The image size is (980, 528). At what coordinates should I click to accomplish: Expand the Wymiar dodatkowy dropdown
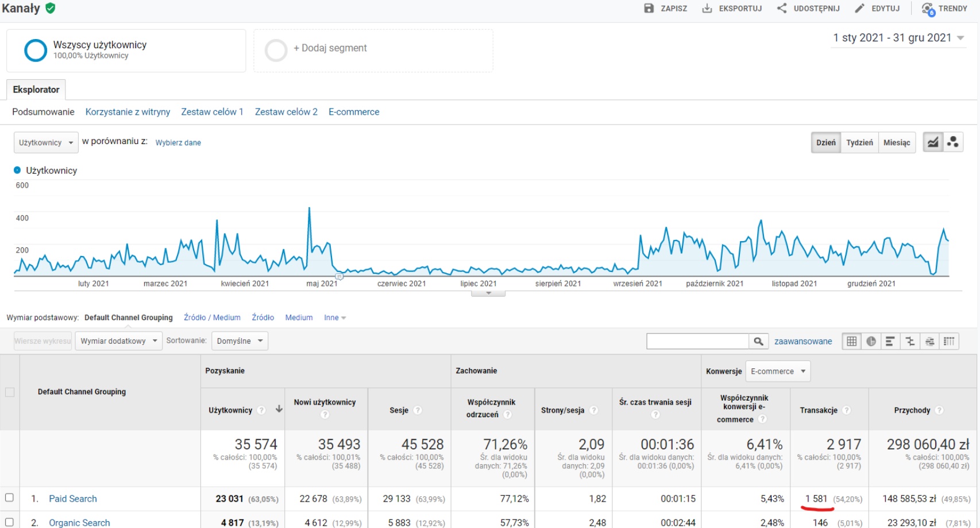[118, 341]
